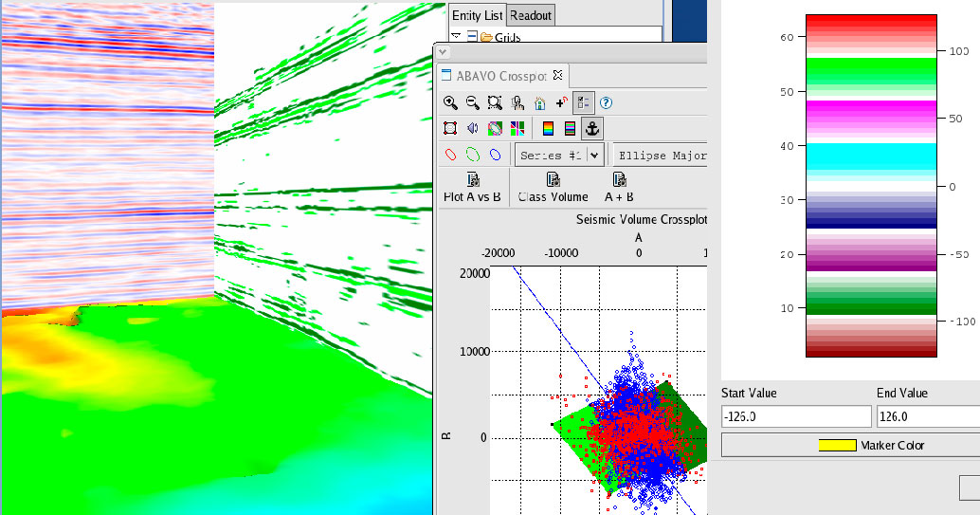Select the Entity List tab
The image size is (980, 515).
pos(477,15)
